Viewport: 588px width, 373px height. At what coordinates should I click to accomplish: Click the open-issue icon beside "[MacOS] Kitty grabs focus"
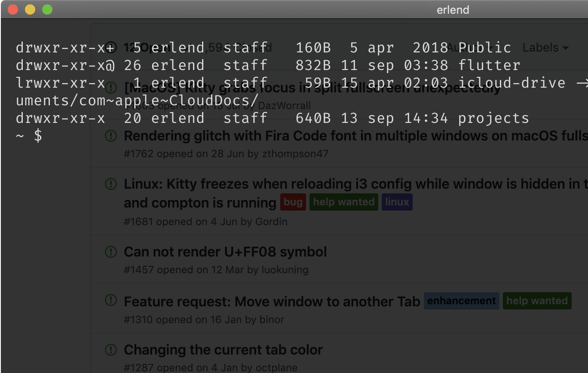111,88
